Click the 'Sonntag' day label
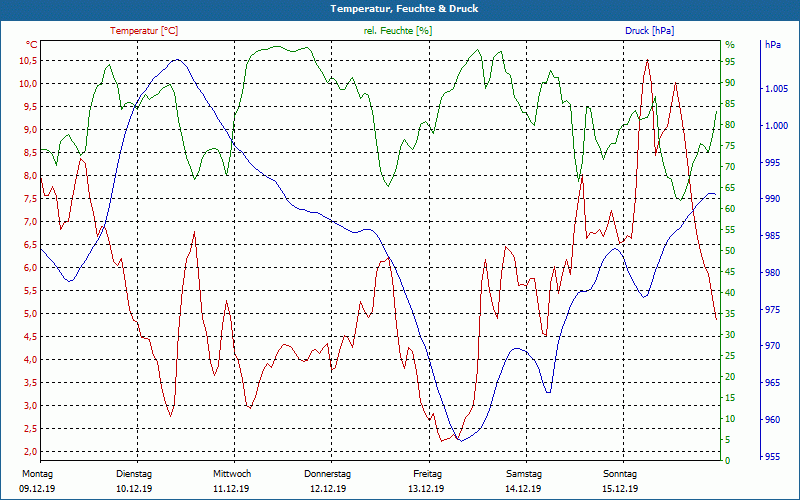 [620, 473]
